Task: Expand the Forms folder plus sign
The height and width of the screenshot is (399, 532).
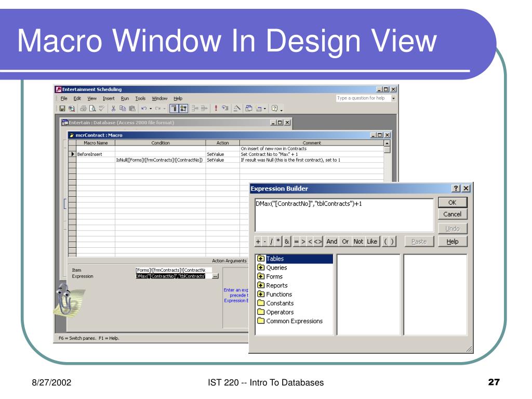Action: click(261, 276)
